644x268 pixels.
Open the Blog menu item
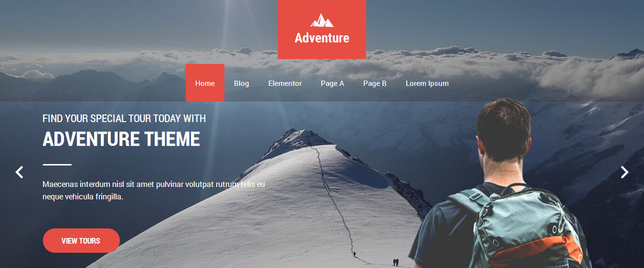[242, 83]
